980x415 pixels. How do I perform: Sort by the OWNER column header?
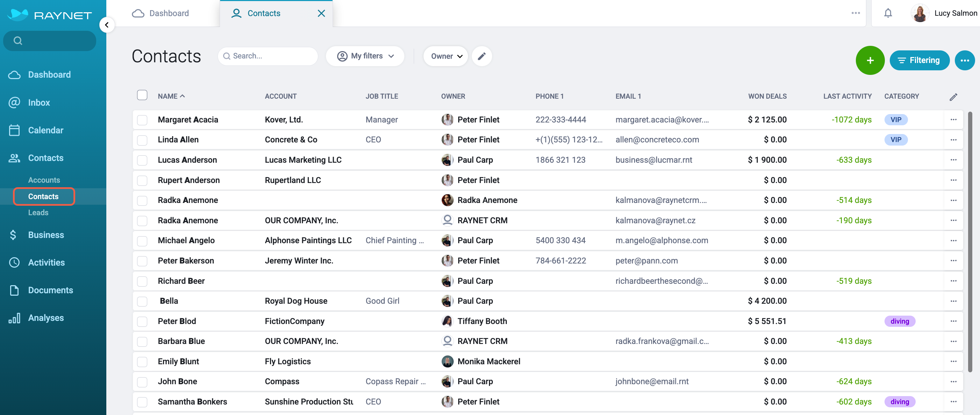pos(453,96)
